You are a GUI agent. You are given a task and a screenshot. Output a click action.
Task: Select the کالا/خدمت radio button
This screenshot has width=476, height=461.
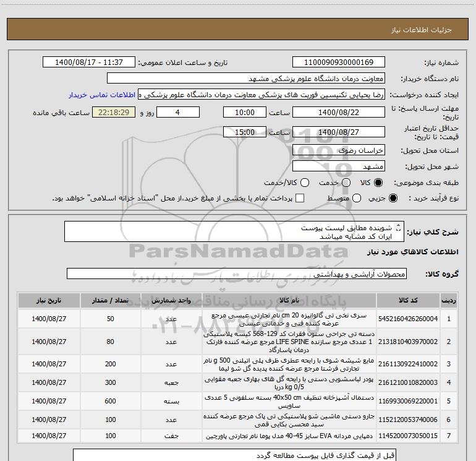coord(305,183)
